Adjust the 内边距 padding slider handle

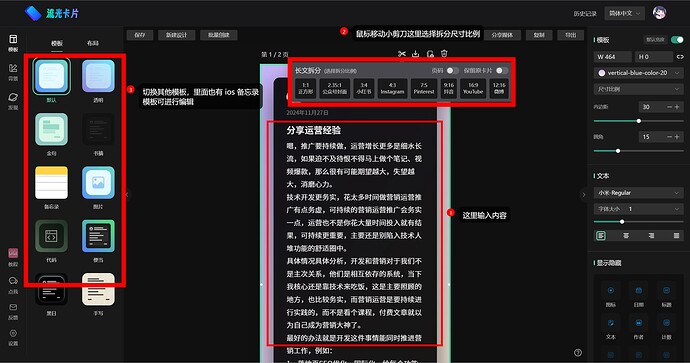639,121
